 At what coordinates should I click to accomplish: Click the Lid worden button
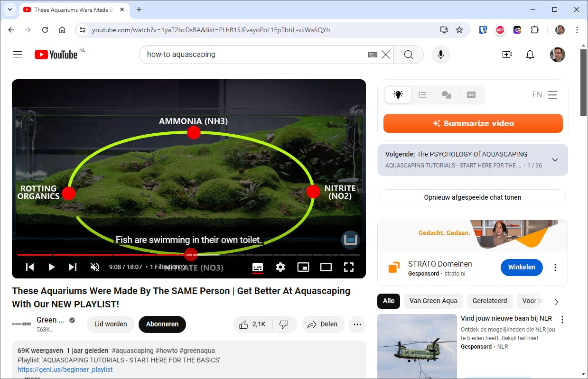point(111,324)
